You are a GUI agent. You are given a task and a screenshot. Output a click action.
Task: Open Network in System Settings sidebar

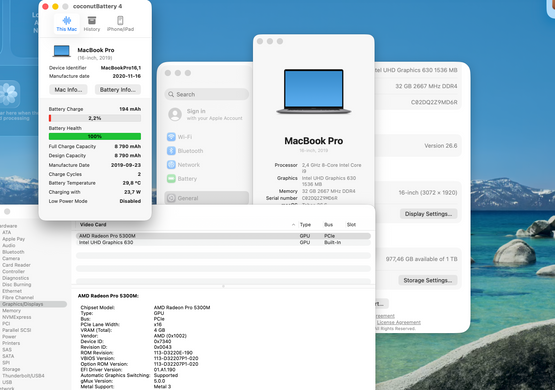(207, 165)
